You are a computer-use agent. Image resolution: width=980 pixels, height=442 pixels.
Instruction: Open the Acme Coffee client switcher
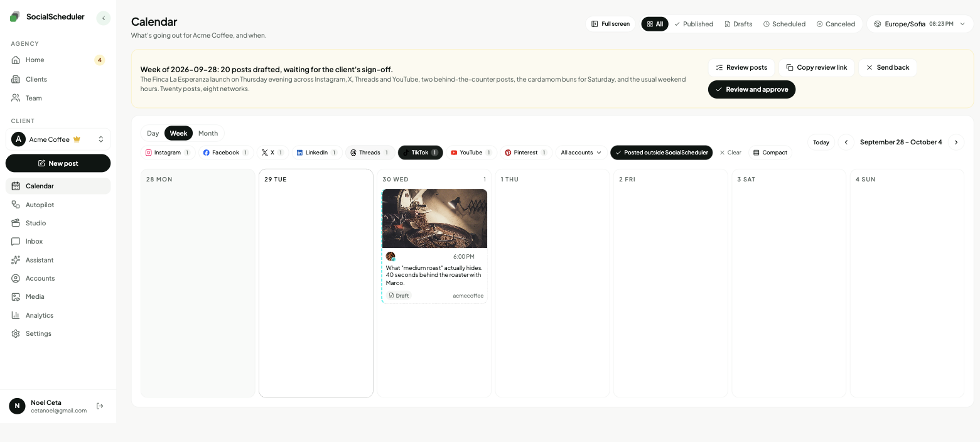point(58,139)
